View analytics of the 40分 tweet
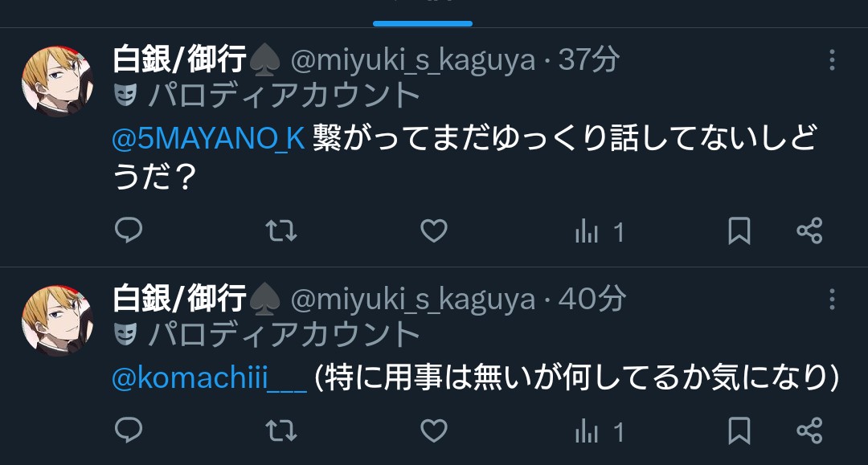 coord(600,431)
